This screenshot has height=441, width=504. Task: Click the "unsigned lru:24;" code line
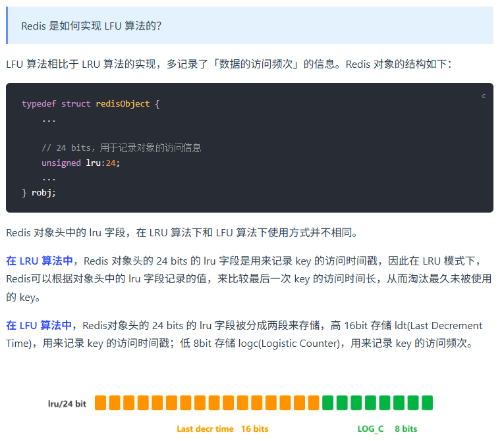pyautogui.click(x=80, y=163)
